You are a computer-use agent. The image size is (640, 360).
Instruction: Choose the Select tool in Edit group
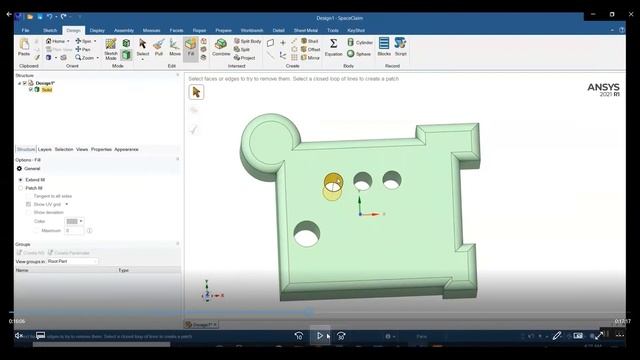[142, 47]
